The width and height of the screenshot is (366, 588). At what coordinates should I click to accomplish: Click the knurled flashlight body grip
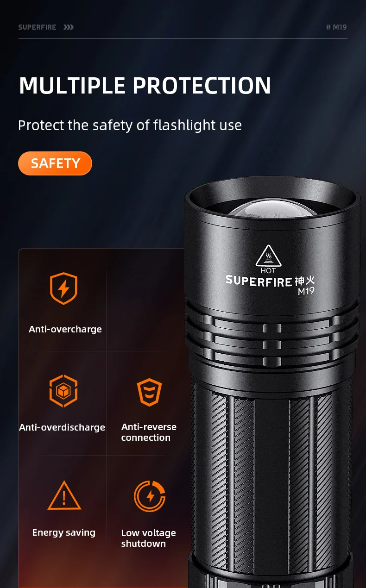(271, 477)
